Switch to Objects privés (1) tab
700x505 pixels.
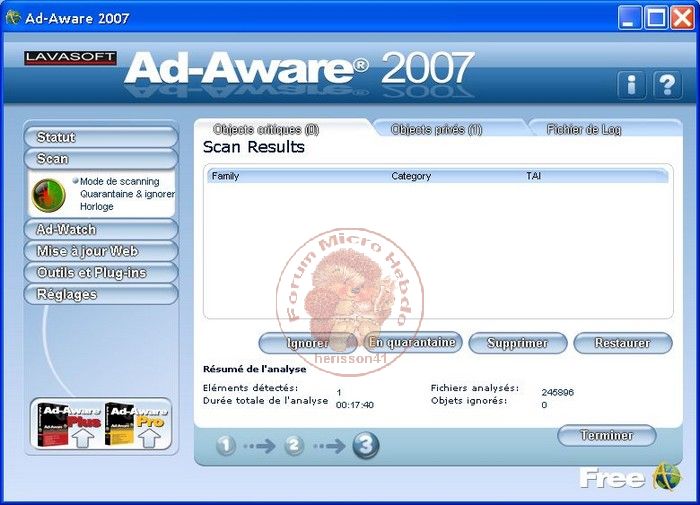tap(436, 129)
